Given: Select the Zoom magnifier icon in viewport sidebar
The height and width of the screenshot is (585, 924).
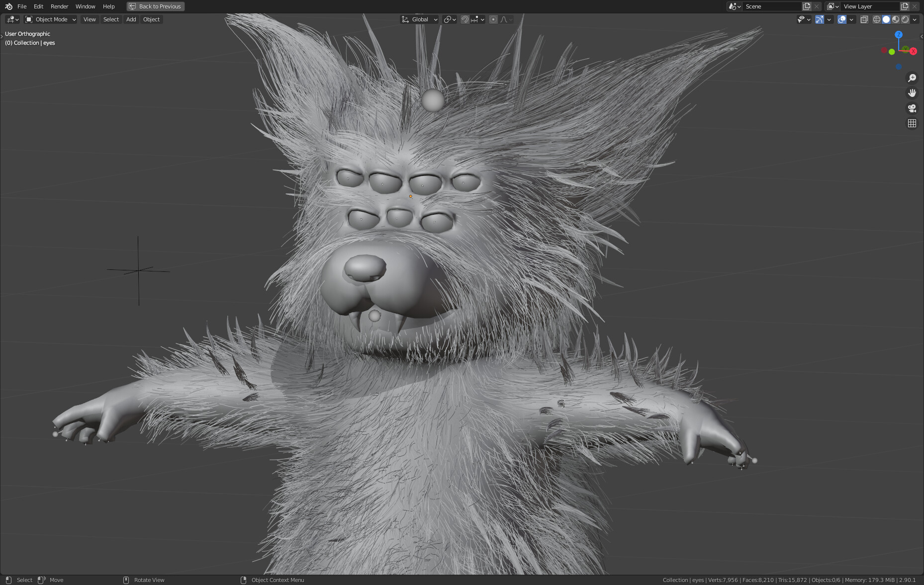Looking at the screenshot, I should [912, 78].
